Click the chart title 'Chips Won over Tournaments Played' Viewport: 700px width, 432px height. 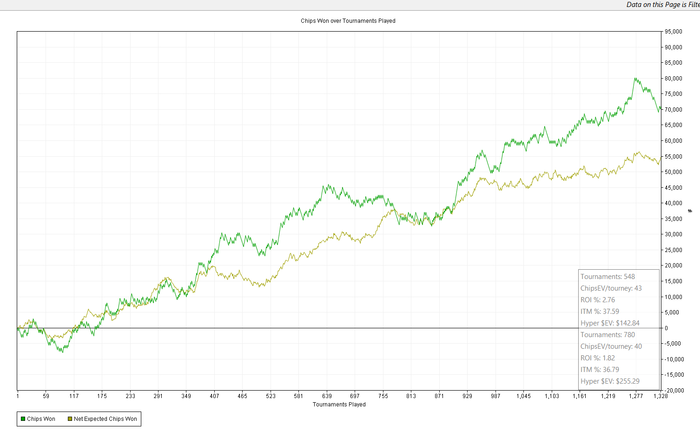(x=348, y=21)
